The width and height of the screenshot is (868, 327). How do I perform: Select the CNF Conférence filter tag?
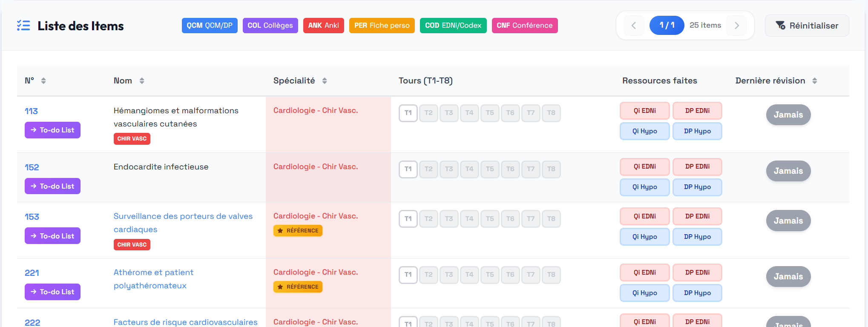(x=524, y=26)
